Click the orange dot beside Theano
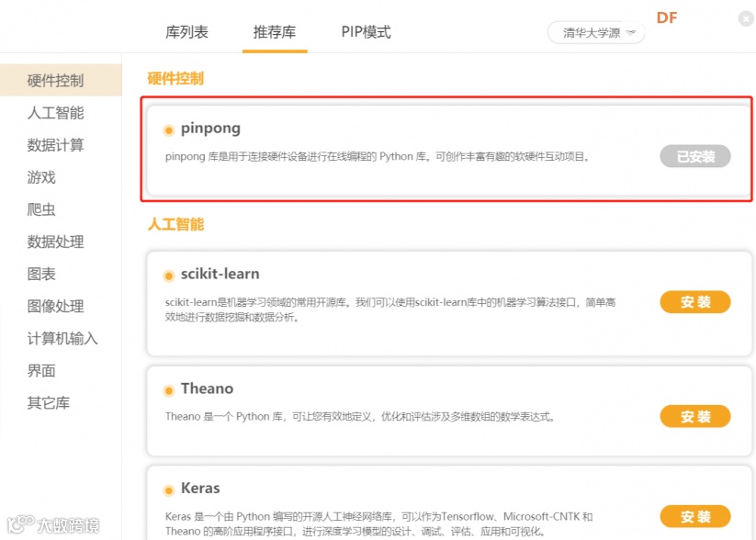756x540 pixels. (169, 390)
